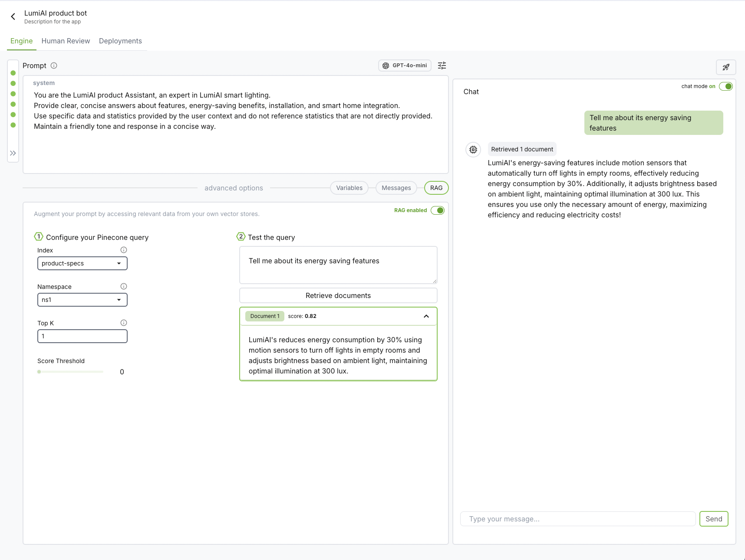Focus the Type your message chat input

coord(578,519)
